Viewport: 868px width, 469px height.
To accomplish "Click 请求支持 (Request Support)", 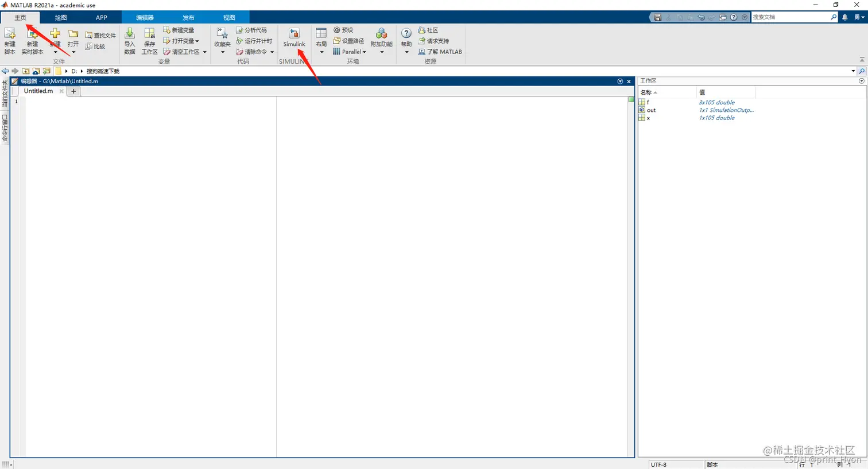I will coord(433,41).
